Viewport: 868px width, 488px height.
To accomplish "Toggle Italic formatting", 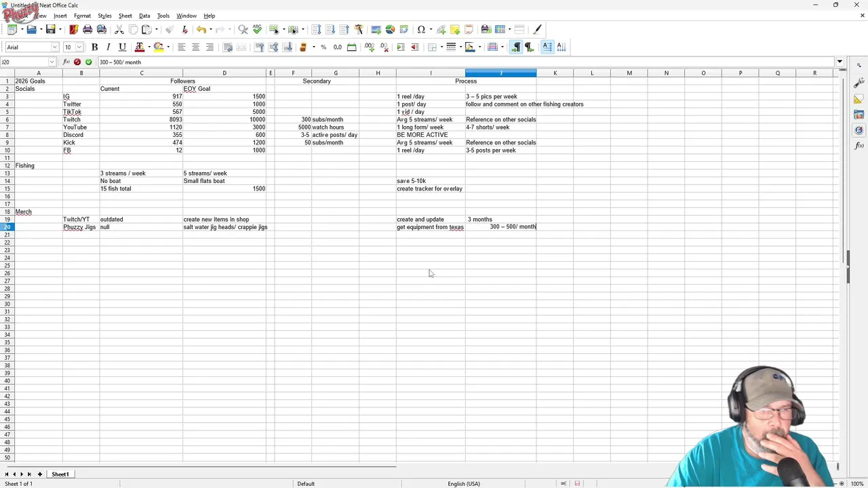I will pyautogui.click(x=108, y=47).
